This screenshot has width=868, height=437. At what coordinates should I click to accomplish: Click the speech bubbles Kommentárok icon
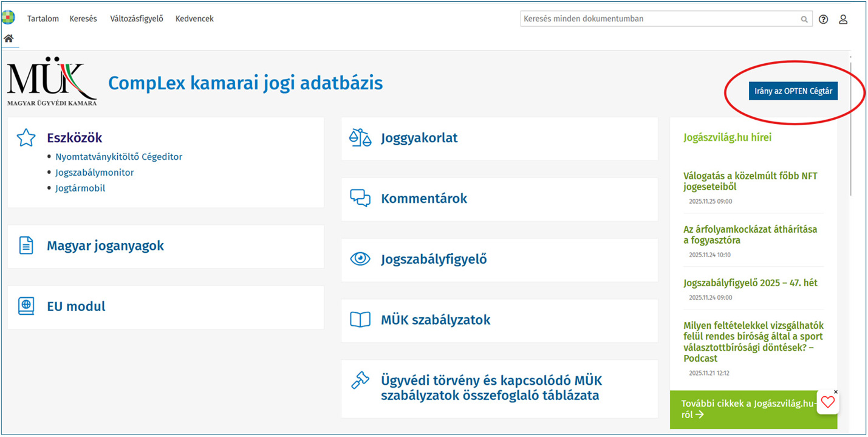point(360,198)
